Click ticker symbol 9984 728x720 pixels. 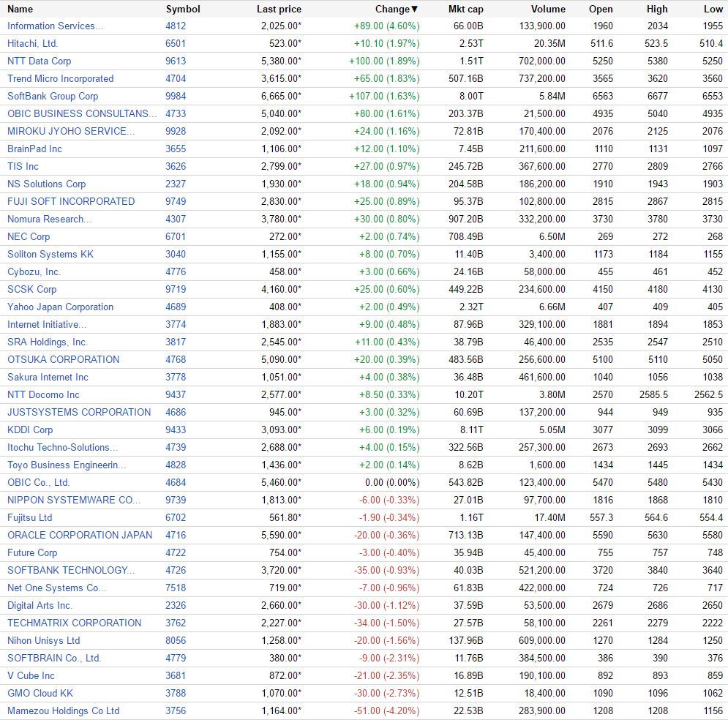(x=176, y=96)
